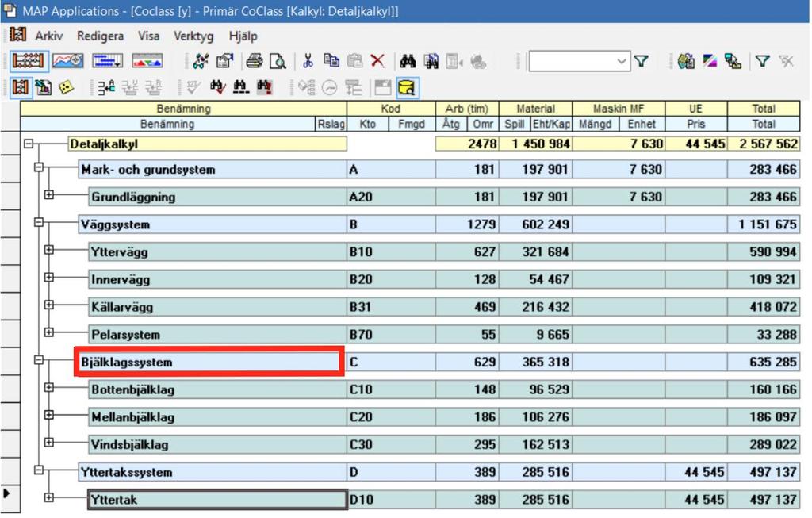Viewport: 812px width, 518px height.
Task: Expand the Grundläggning node
Action: [48, 195]
